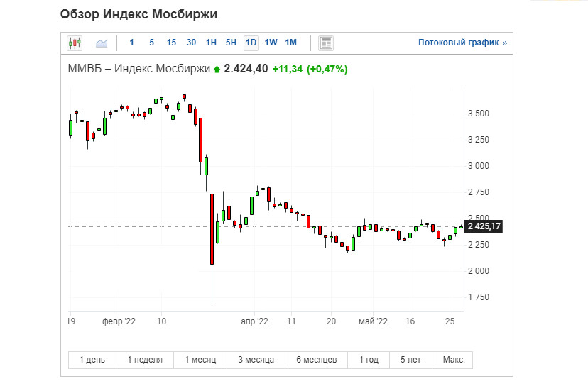Click the 16 date axis label
Viewport: 588px width, 386px height.
410,321
